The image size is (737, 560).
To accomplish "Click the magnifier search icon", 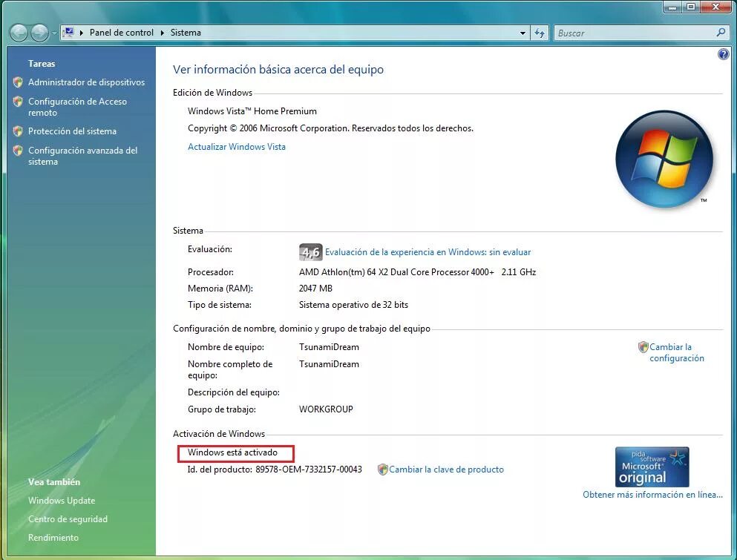I will 721,33.
